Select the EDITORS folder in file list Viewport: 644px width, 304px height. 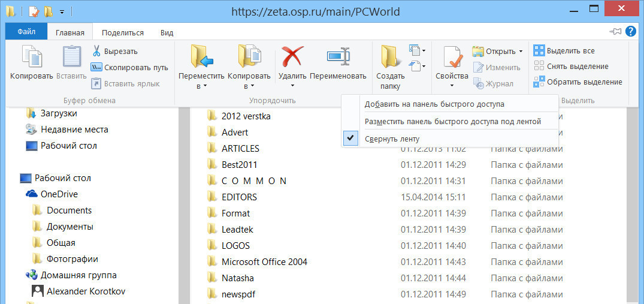[x=239, y=197]
